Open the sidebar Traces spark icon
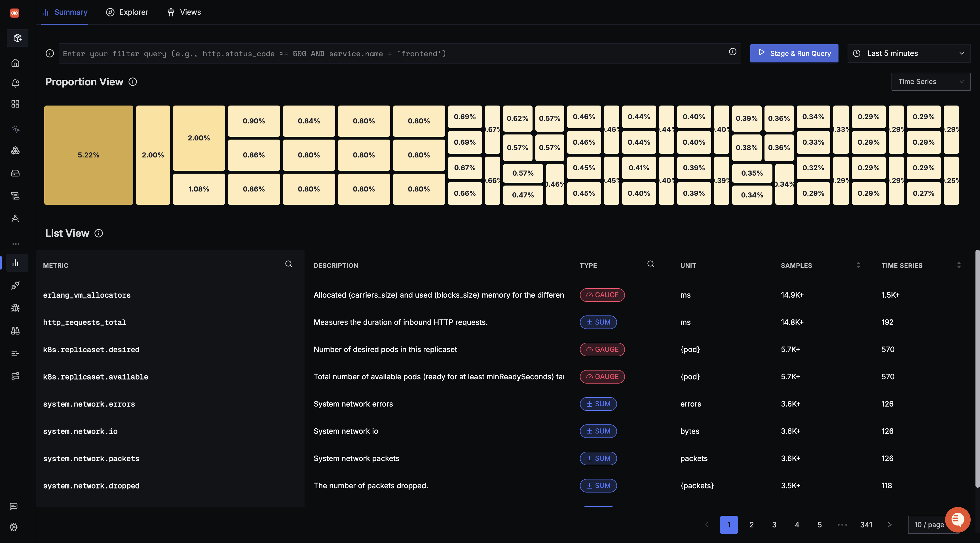 click(x=15, y=129)
